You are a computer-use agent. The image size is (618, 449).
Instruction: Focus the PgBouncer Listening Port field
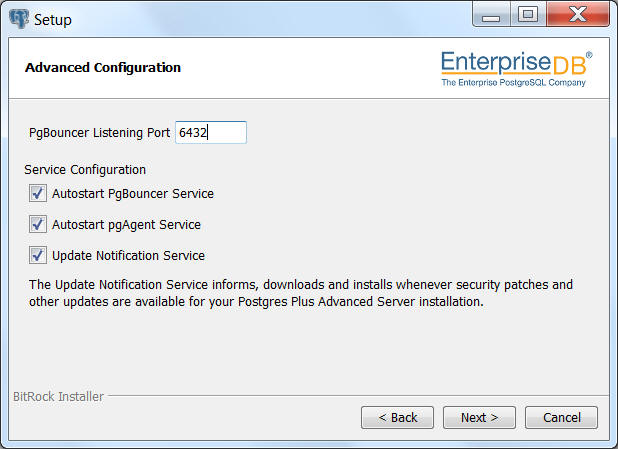pos(211,132)
